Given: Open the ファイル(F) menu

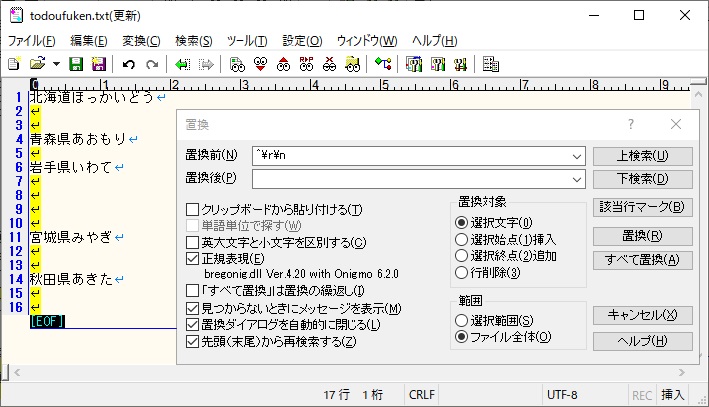Looking at the screenshot, I should [x=31, y=41].
